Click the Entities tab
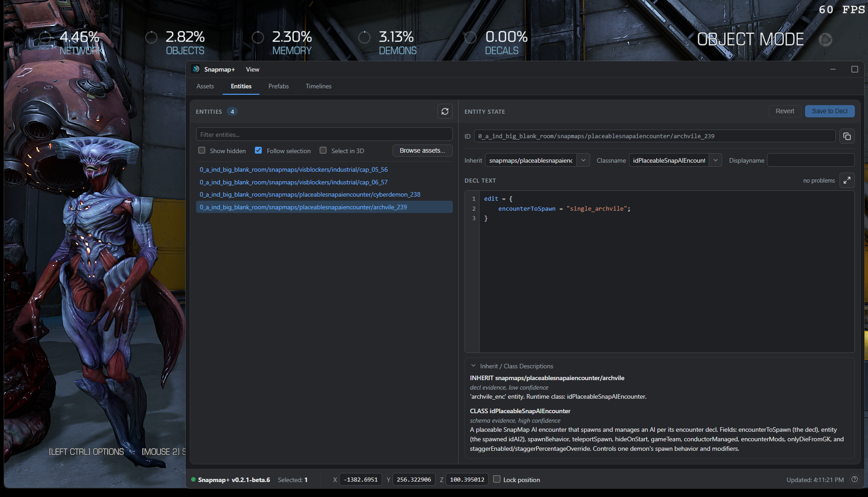Viewport: 868px width, 497px height. tap(241, 86)
